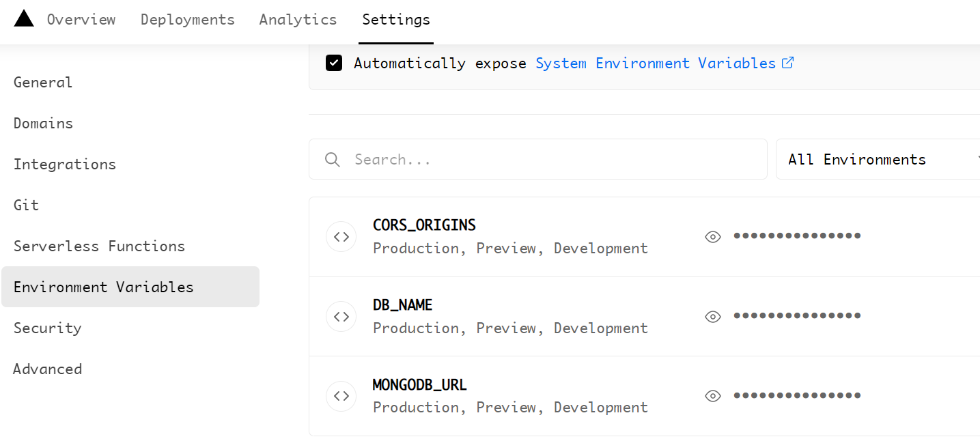Open the Security settings section
980x439 pixels.
click(x=47, y=328)
